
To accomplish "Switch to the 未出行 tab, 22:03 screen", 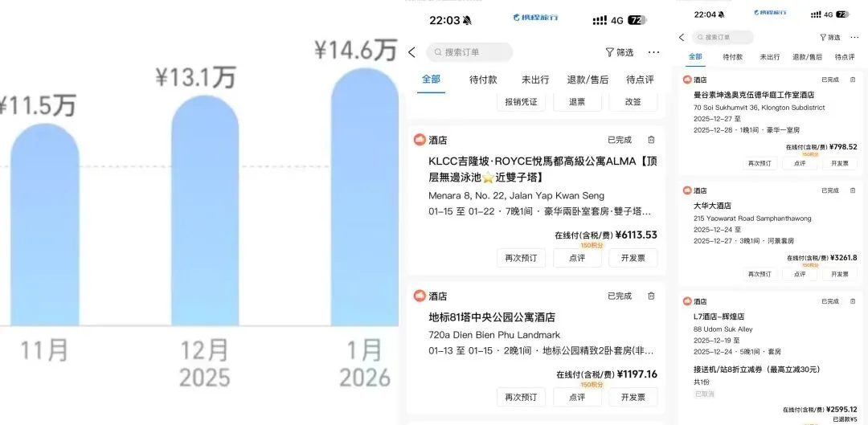I will click(x=535, y=80).
